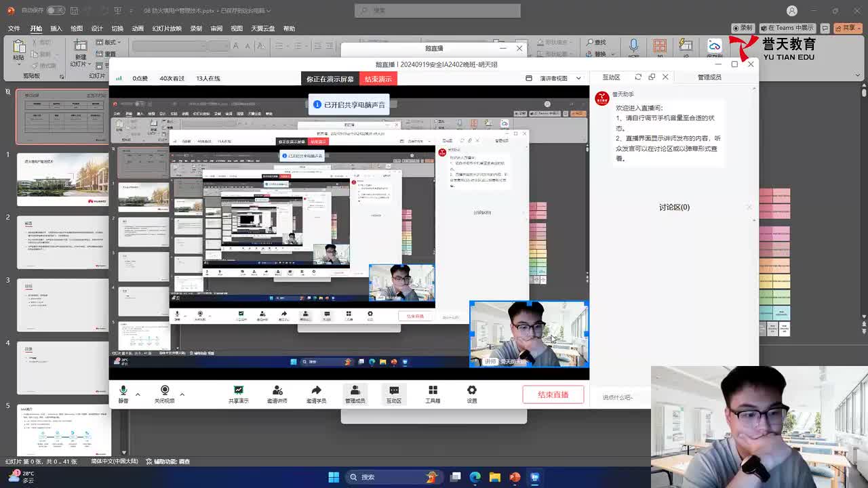
Task: Click 结束演示 to stop presenting
Action: tap(378, 79)
